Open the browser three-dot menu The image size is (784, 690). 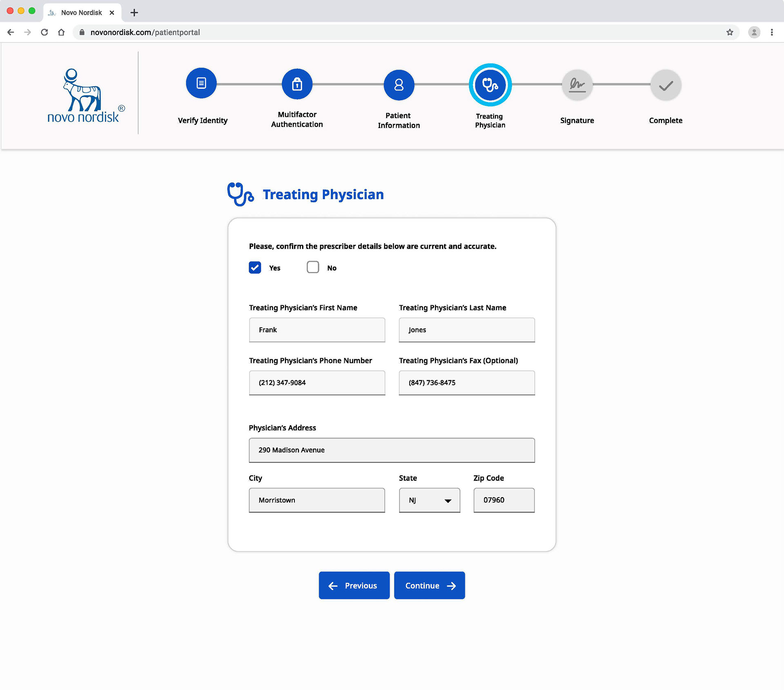point(771,32)
